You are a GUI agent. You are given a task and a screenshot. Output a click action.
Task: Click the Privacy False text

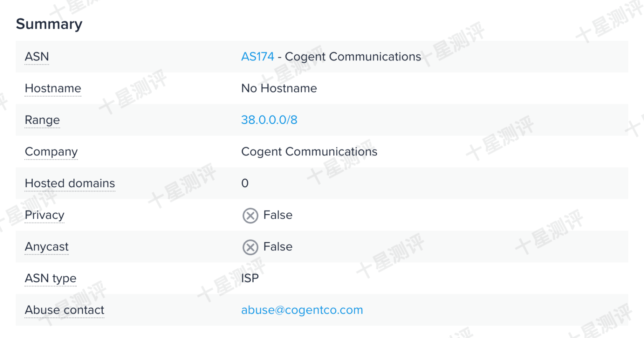(278, 215)
